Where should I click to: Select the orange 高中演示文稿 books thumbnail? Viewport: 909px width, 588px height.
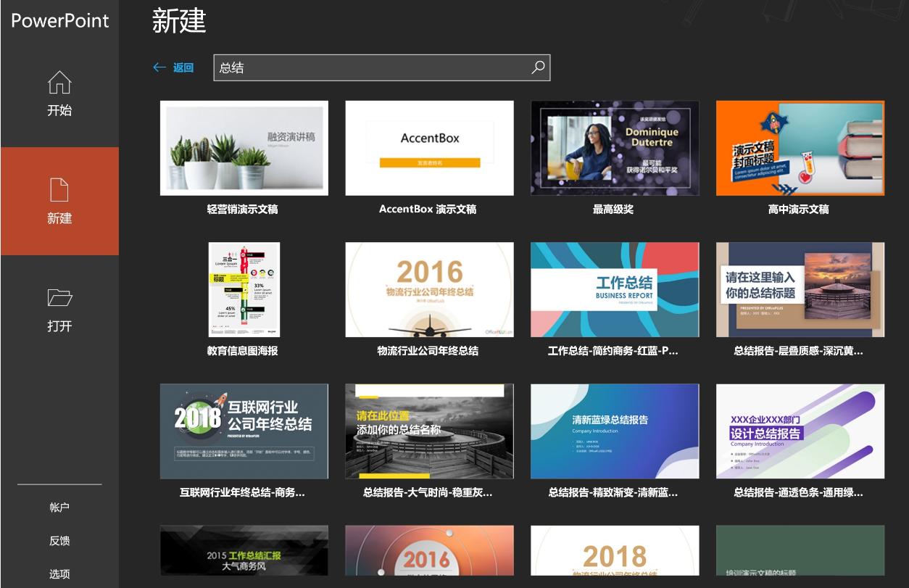pos(800,148)
